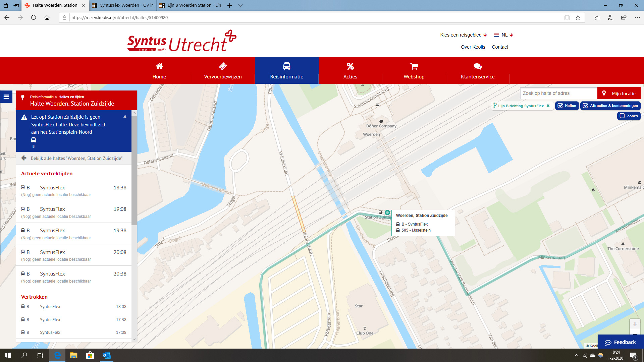Click Haltes en tijden breadcrumb
Screen dimensions: 644x362
click(x=71, y=97)
